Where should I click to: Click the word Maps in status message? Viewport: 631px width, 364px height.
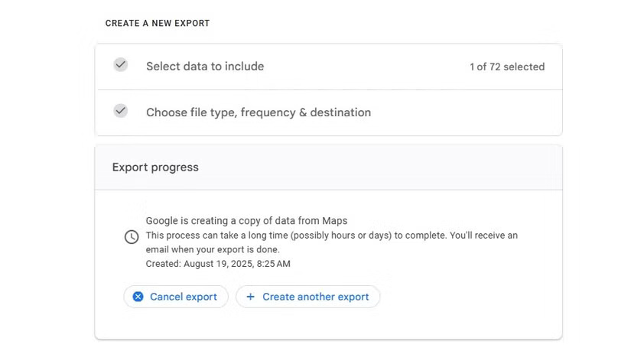[335, 221]
